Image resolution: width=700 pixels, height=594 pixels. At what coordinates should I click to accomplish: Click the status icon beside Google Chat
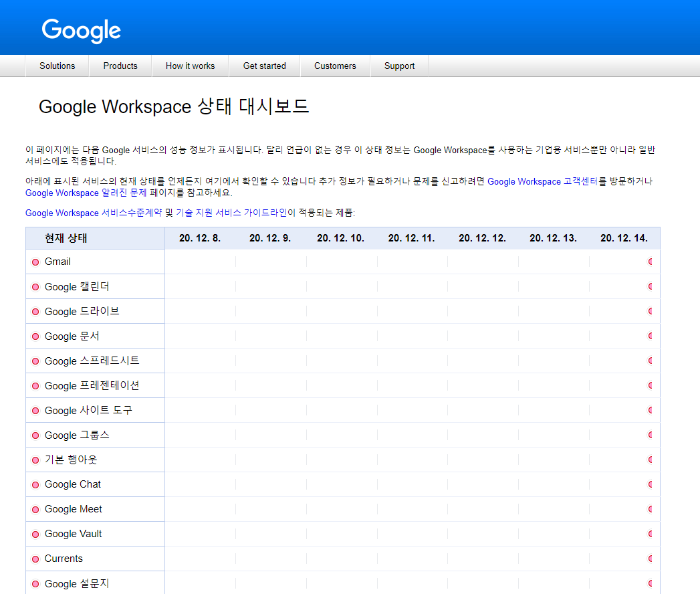click(35, 484)
